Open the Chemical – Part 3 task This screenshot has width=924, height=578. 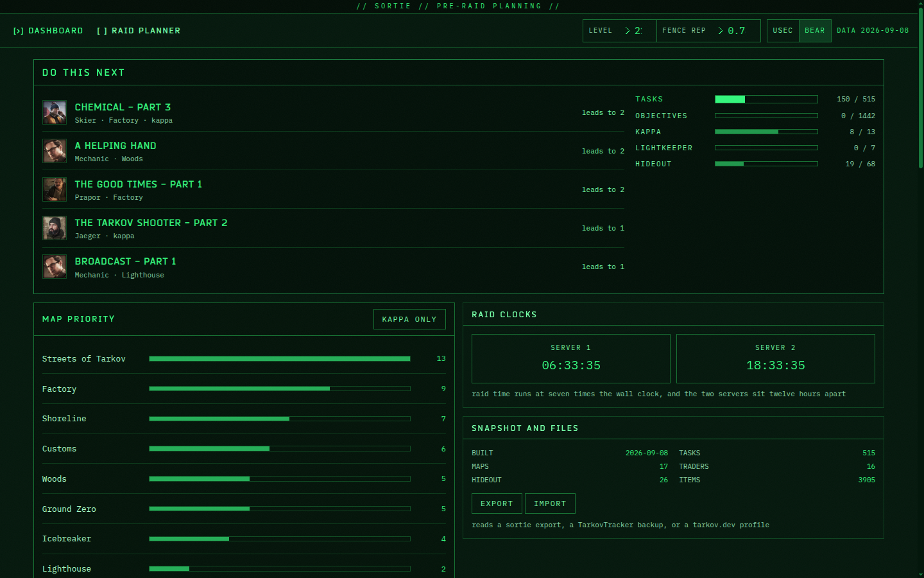123,107
